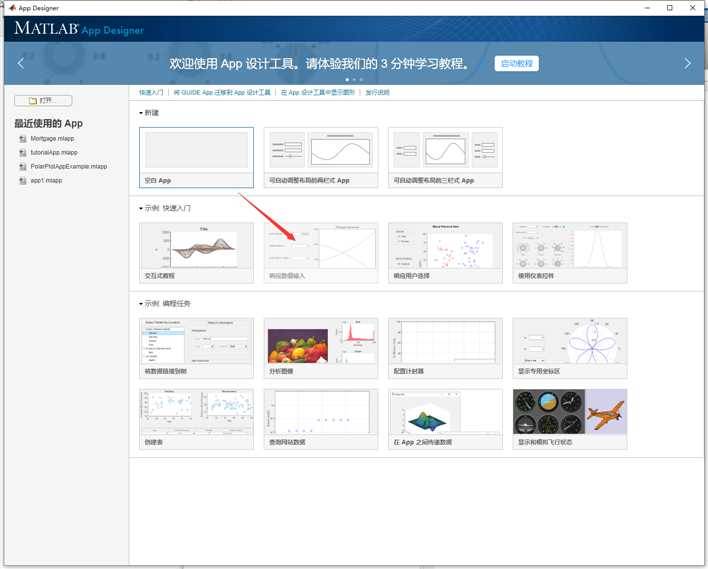Open the 响应数值输入 example card
This screenshot has height=569, width=708.
coord(321,253)
